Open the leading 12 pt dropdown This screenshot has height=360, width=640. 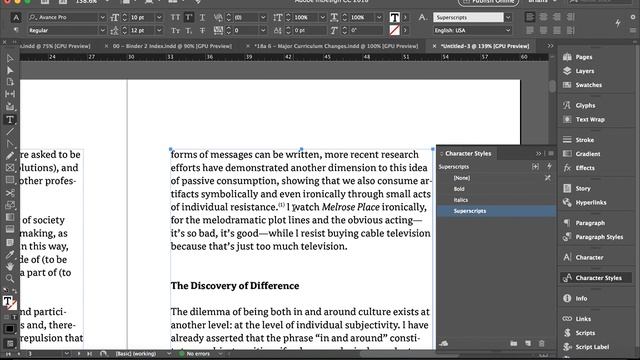pos(159,30)
